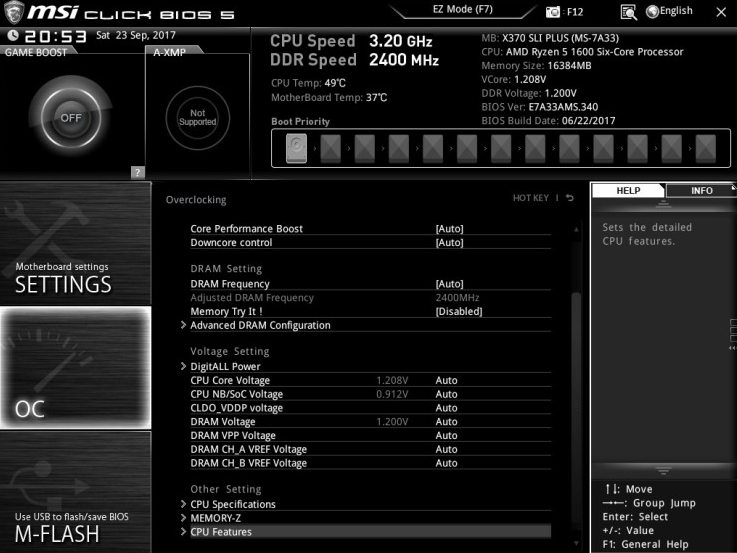Change Core Performance Boost [Auto] value
The image size is (737, 553).
(449, 229)
